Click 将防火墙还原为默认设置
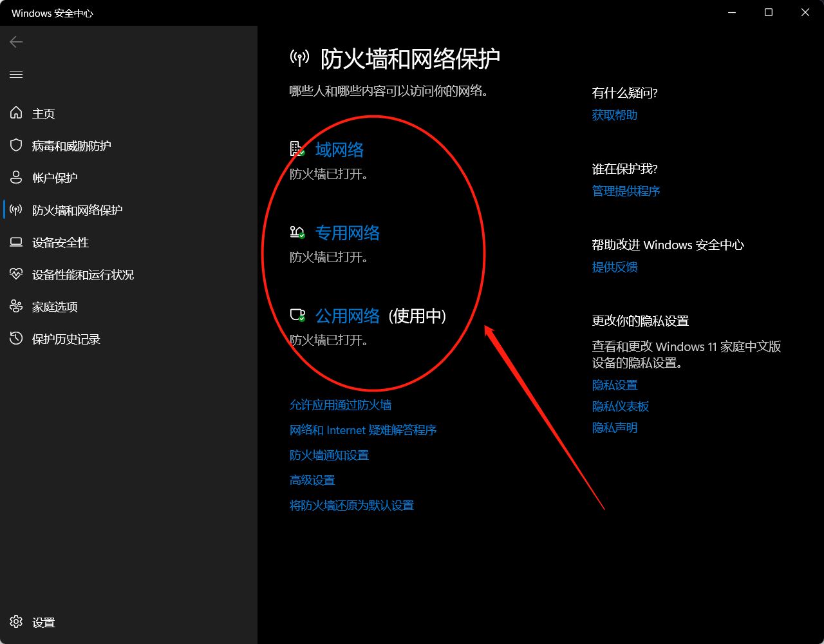This screenshot has height=644, width=824. pyautogui.click(x=351, y=505)
